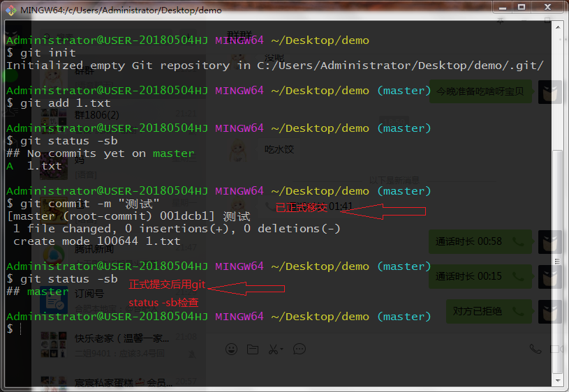Image resolution: width=569 pixels, height=392 pixels.
Task: Click the scissors screenshot icon in WeChat
Action: tap(273, 349)
